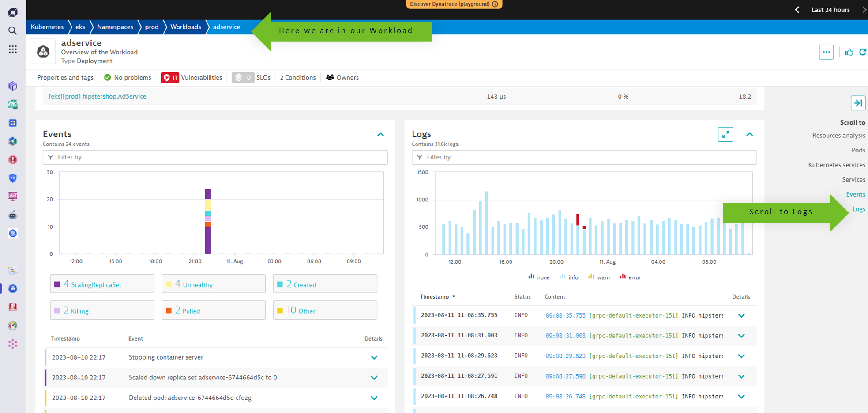Viewport: 868px width, 413px height.
Task: Open the gauge speedometer sidebar icon
Action: point(13,326)
